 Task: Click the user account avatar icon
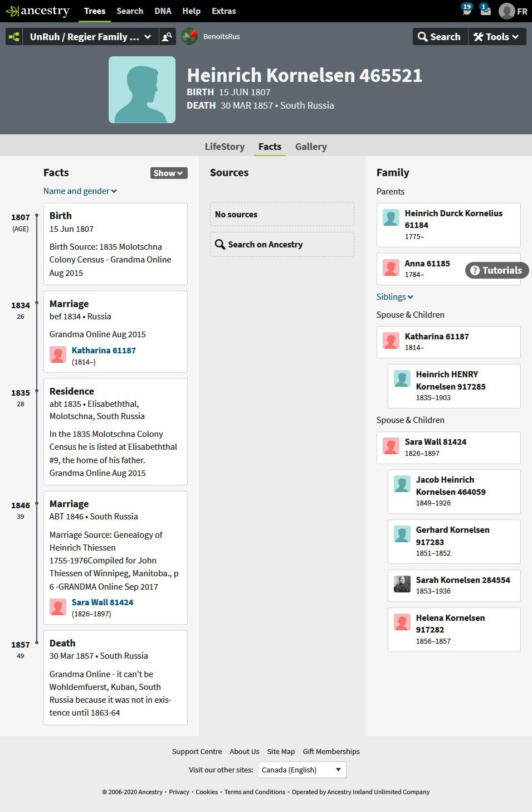coord(506,11)
